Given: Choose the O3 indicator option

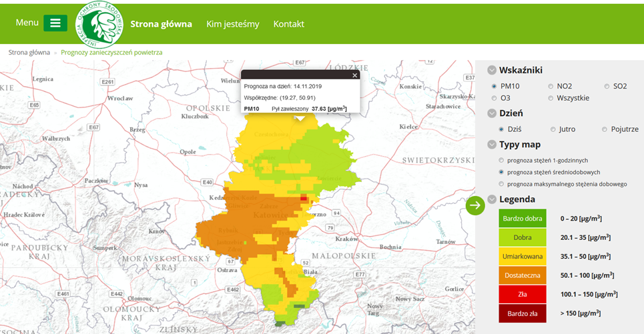Looking at the screenshot, I should (494, 98).
